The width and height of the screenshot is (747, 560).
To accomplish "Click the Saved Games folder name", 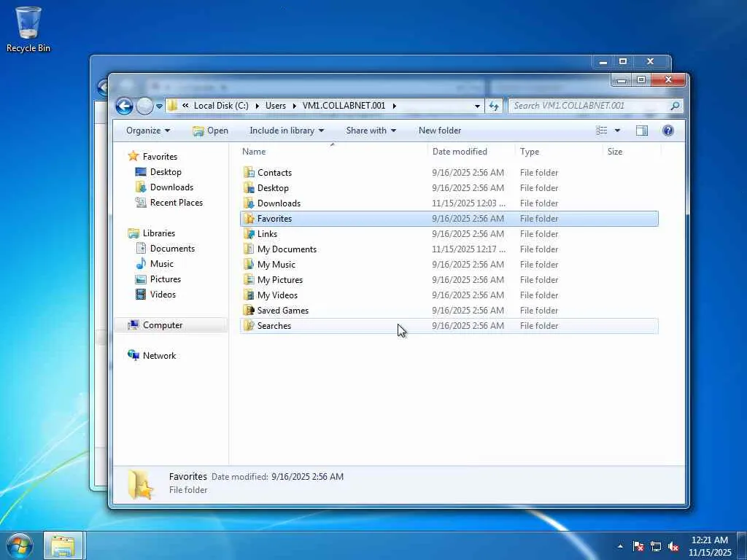I will coord(283,311).
